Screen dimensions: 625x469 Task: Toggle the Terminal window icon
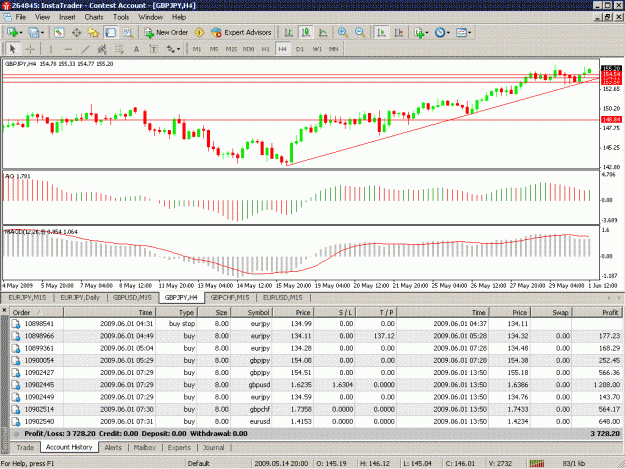110,33
